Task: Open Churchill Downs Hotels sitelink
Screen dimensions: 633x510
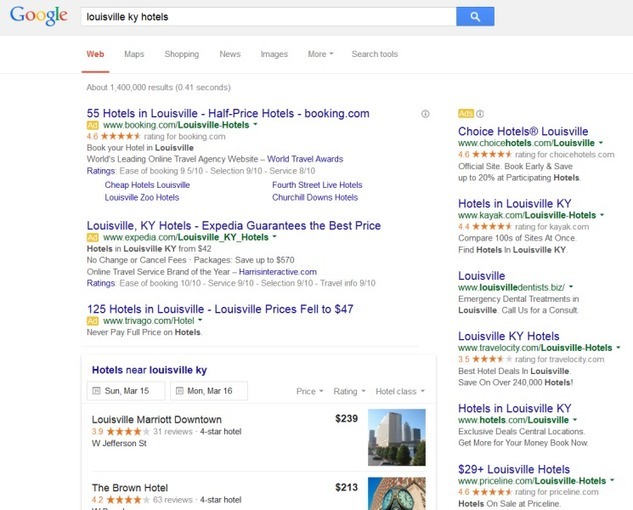Action: pos(315,197)
